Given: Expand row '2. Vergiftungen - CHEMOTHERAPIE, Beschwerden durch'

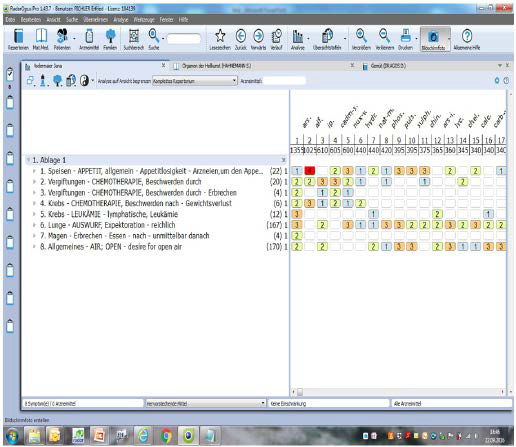Looking at the screenshot, I should tap(34, 182).
